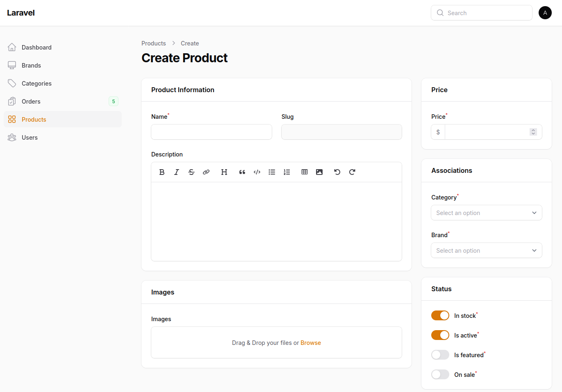Apply italic formatting in description editor

pyautogui.click(x=177, y=172)
